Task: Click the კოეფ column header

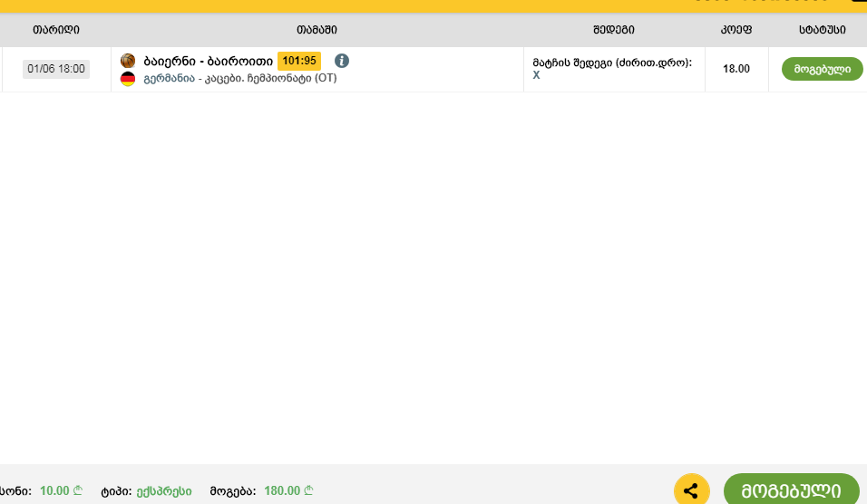Action: [736, 30]
